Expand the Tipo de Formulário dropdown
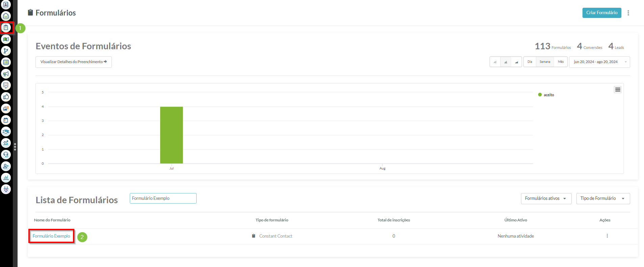Screen dimensions: 644x267 (x=603, y=198)
